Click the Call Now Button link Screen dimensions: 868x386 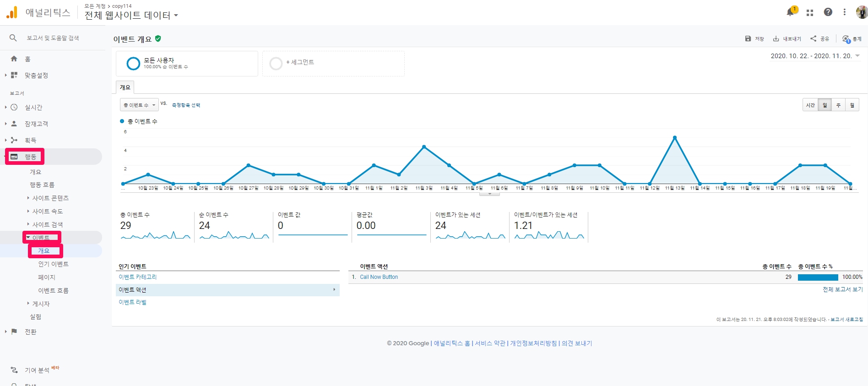pos(379,277)
